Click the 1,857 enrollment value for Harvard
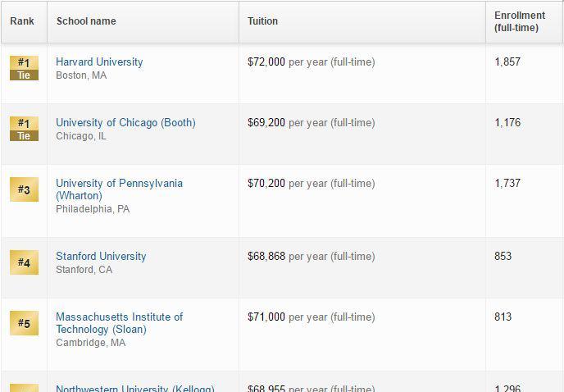The image size is (564, 392). 507,62
